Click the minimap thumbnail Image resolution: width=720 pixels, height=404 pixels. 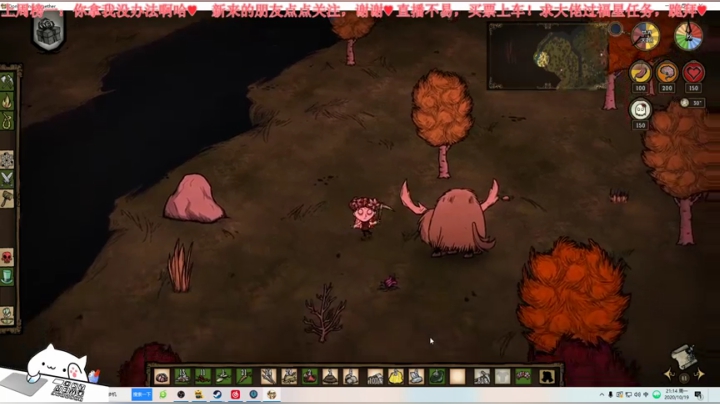(547, 56)
